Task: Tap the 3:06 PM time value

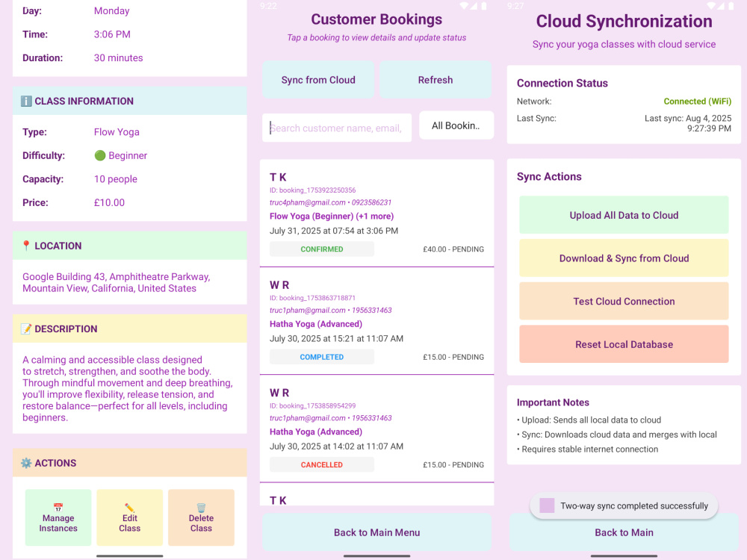Action: pos(112,34)
